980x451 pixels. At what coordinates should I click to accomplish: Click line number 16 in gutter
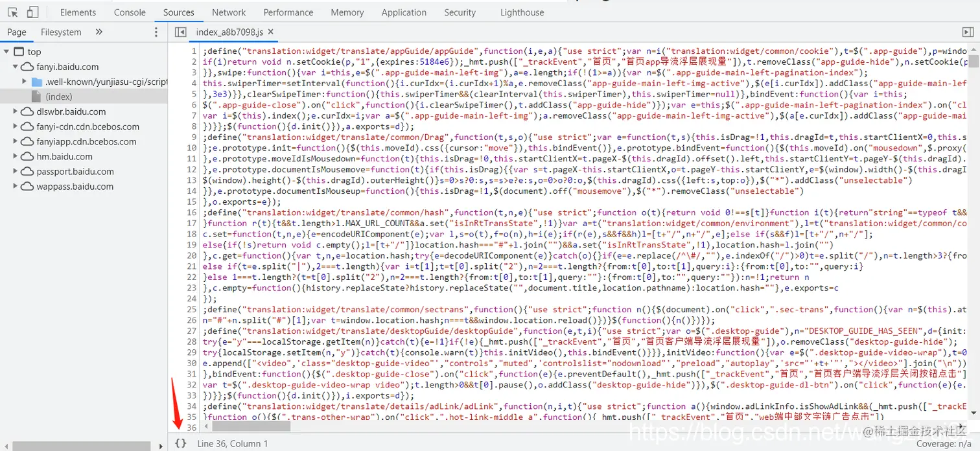[x=191, y=213]
